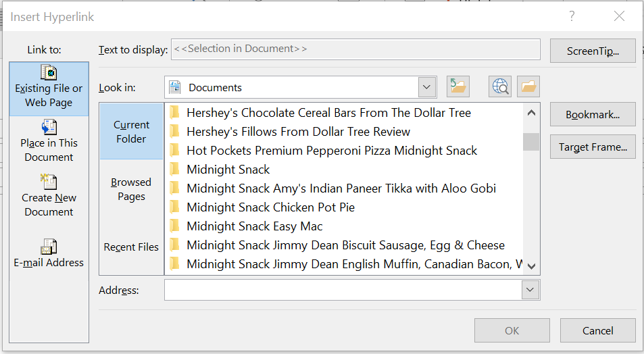Viewport: 644px width, 354px height.
Task: Open the Documents Look in combo box
Action: pyautogui.click(x=300, y=87)
